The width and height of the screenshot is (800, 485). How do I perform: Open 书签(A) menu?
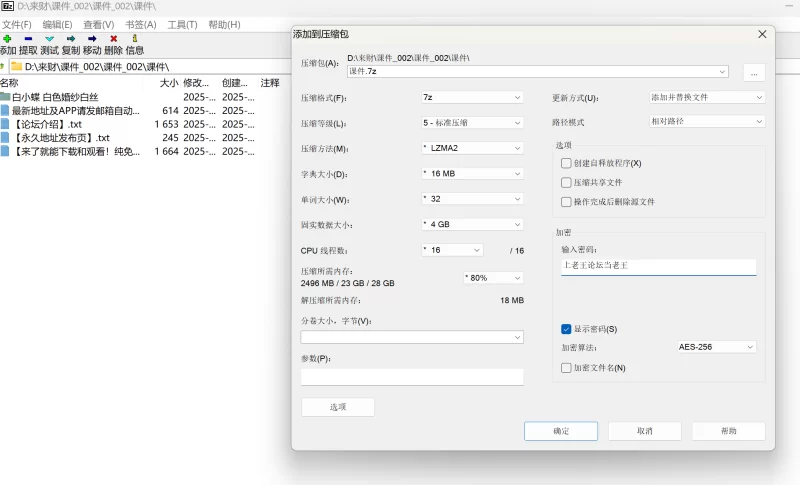140,24
